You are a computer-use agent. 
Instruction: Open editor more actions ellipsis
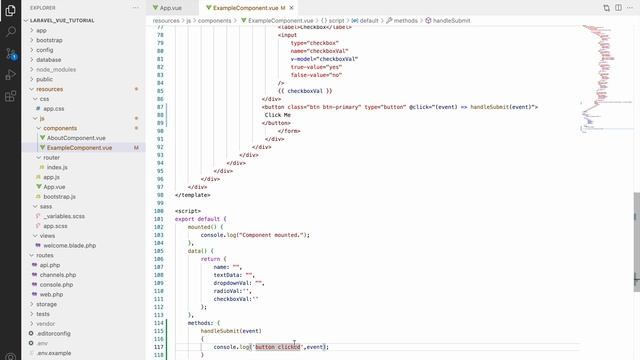(x=630, y=8)
